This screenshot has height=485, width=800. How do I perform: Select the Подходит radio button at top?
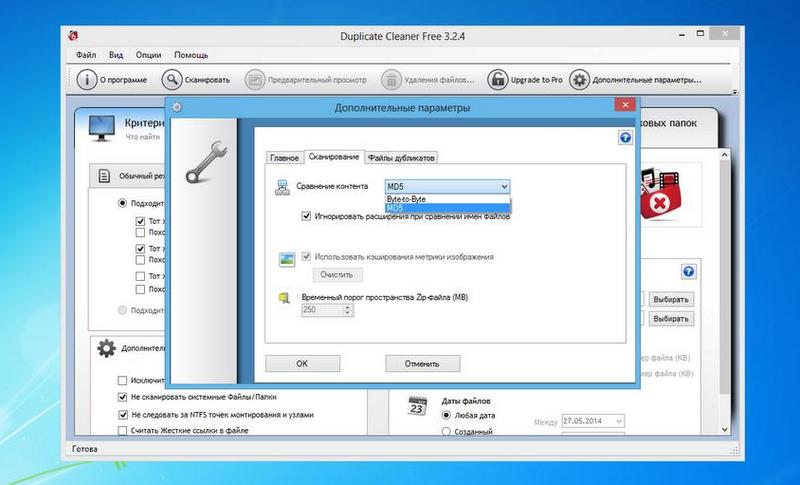pyautogui.click(x=122, y=203)
